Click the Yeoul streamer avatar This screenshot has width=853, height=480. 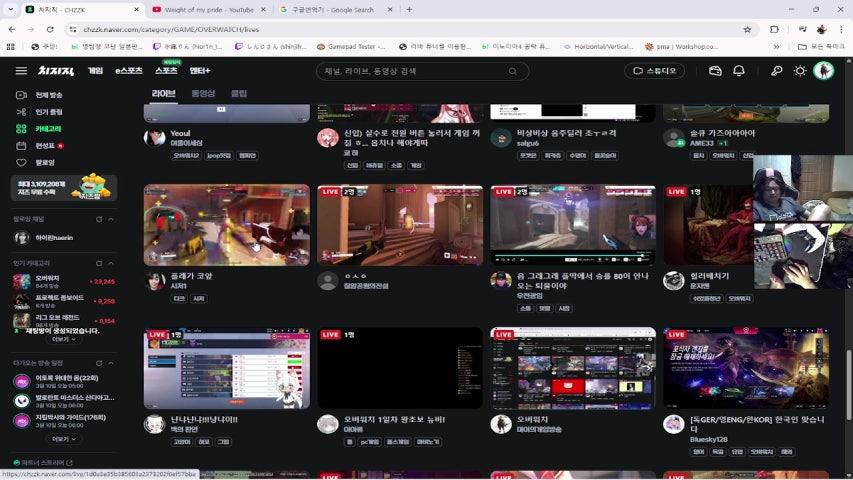click(154, 137)
